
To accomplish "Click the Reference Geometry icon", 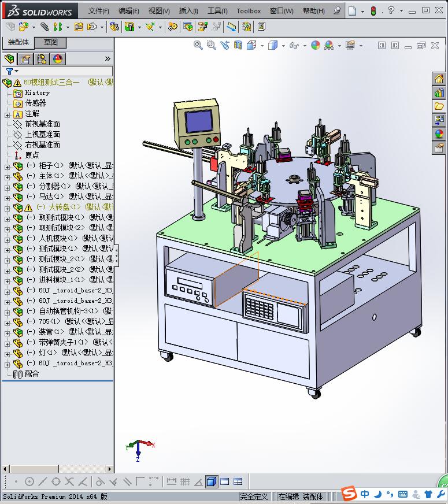I will tap(150, 27).
